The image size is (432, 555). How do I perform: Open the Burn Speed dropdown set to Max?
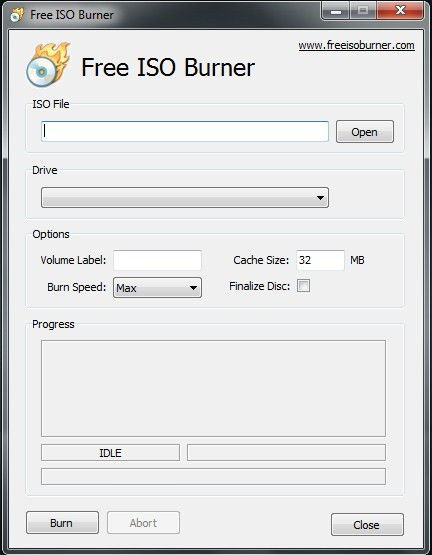click(x=158, y=288)
